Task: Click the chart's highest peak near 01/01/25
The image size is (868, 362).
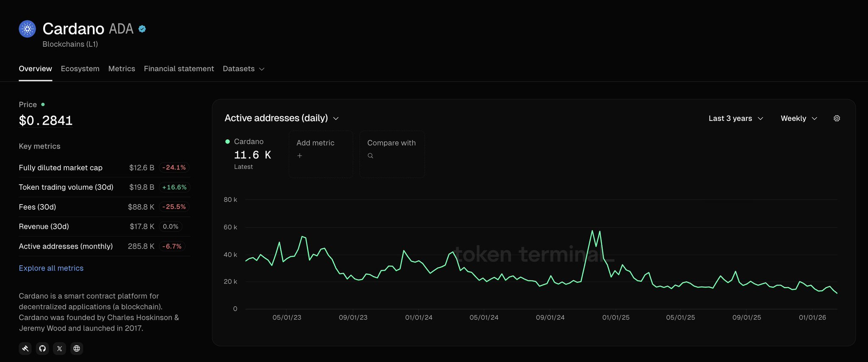Action: point(593,231)
